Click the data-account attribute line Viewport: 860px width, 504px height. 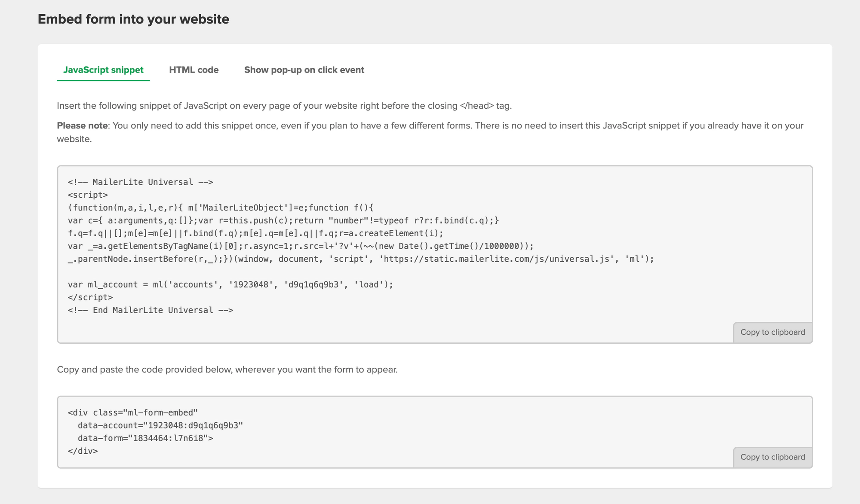point(160,425)
